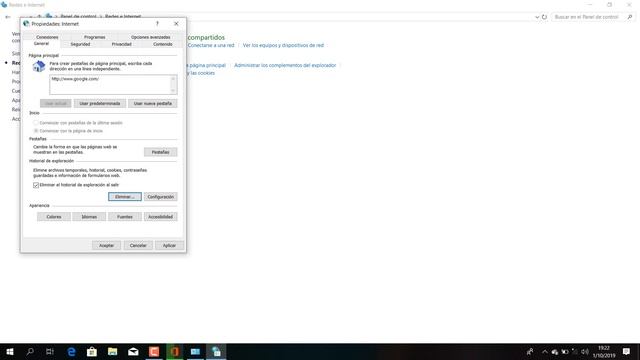Click cookies link in Control Panel
This screenshot has width=640, height=360.
click(201, 73)
